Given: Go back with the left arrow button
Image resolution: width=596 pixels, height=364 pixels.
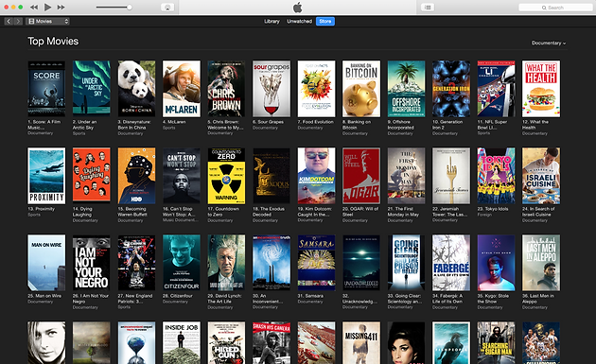Looking at the screenshot, I should pos(9,22).
